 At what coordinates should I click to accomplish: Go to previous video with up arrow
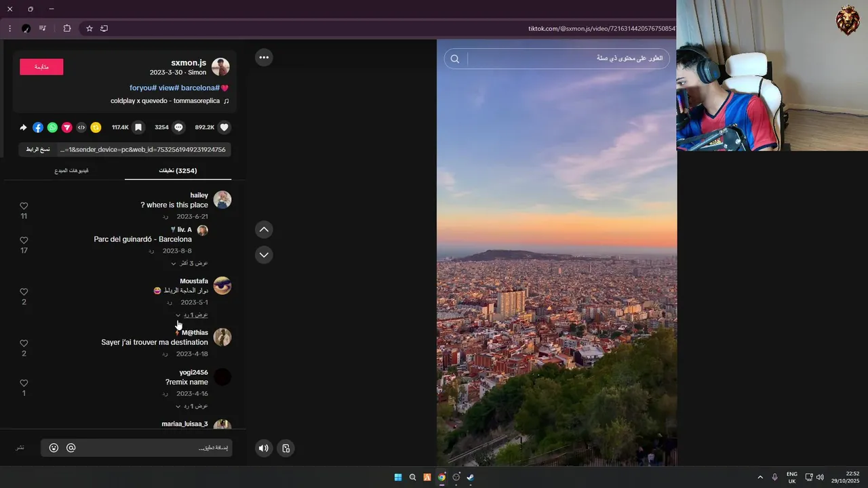(x=264, y=230)
